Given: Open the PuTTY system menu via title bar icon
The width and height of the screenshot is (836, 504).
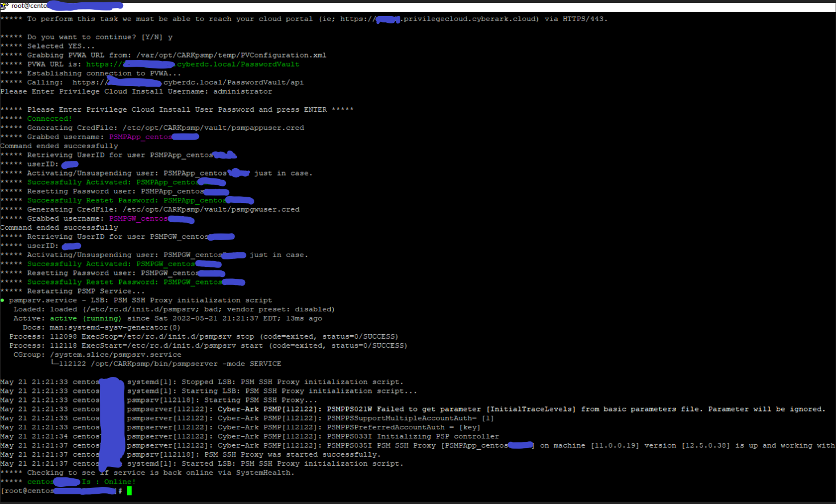Looking at the screenshot, I should (x=4, y=5).
